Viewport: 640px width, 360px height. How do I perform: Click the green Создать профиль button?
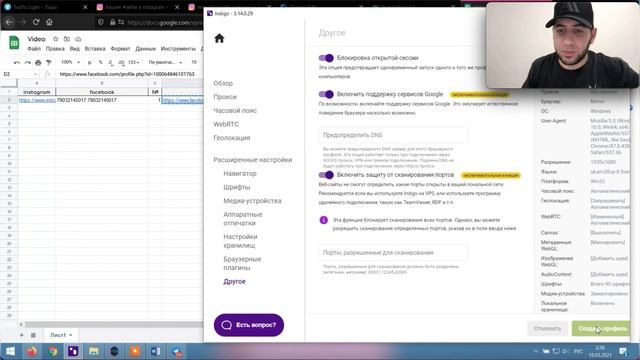tap(601, 329)
